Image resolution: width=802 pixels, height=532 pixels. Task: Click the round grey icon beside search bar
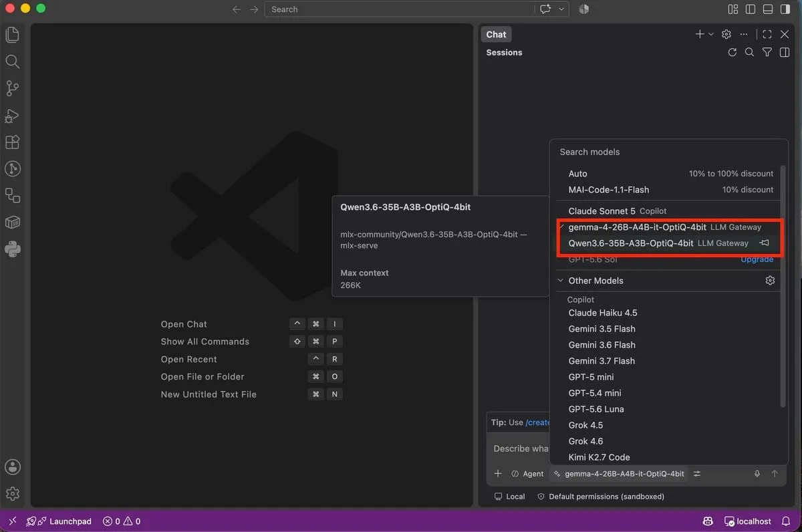(x=583, y=9)
